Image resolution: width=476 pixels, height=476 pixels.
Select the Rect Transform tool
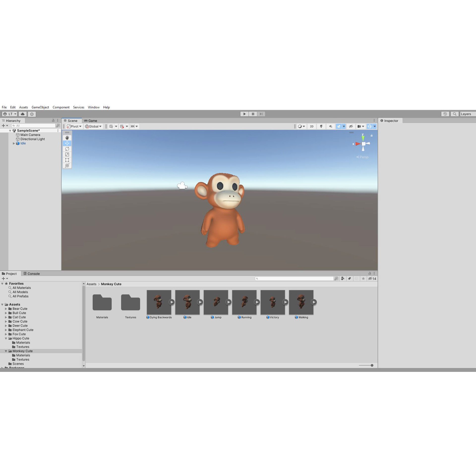point(67,160)
